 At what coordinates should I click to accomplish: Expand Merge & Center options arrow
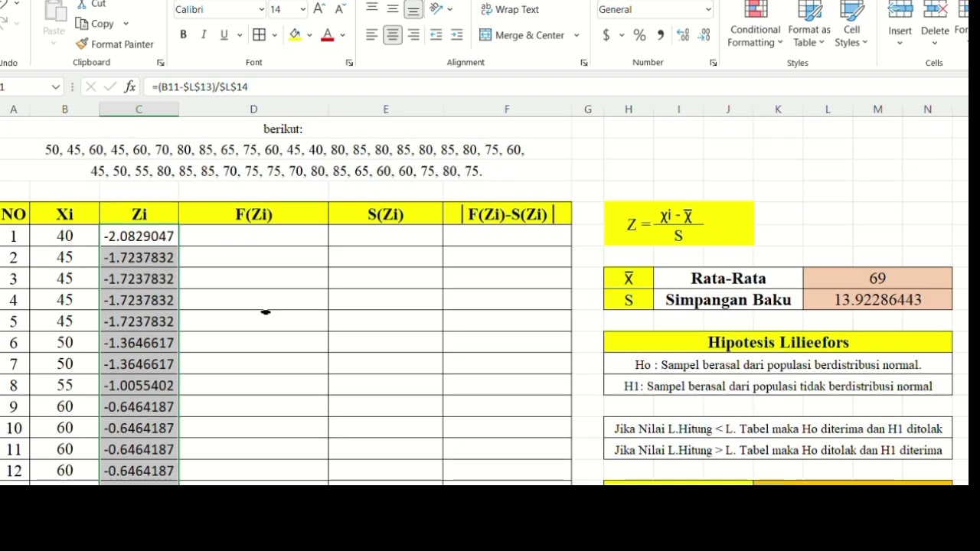click(577, 35)
